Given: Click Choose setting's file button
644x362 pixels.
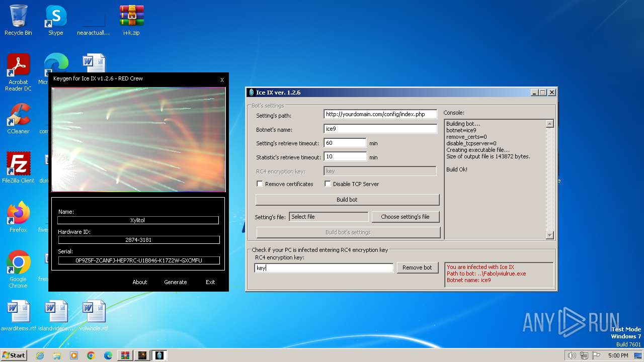Looking at the screenshot, I should coord(405,217).
